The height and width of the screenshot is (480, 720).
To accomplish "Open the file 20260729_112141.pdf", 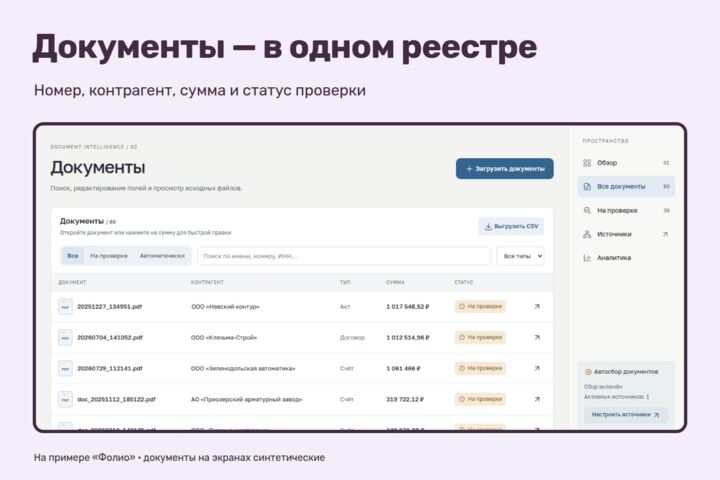I will [110, 368].
